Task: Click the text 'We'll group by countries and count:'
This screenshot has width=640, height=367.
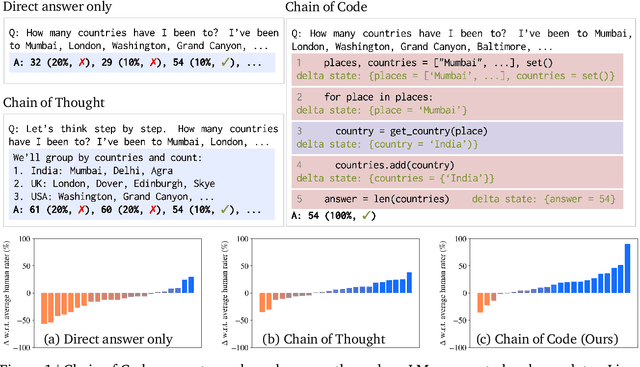Action: (x=107, y=158)
